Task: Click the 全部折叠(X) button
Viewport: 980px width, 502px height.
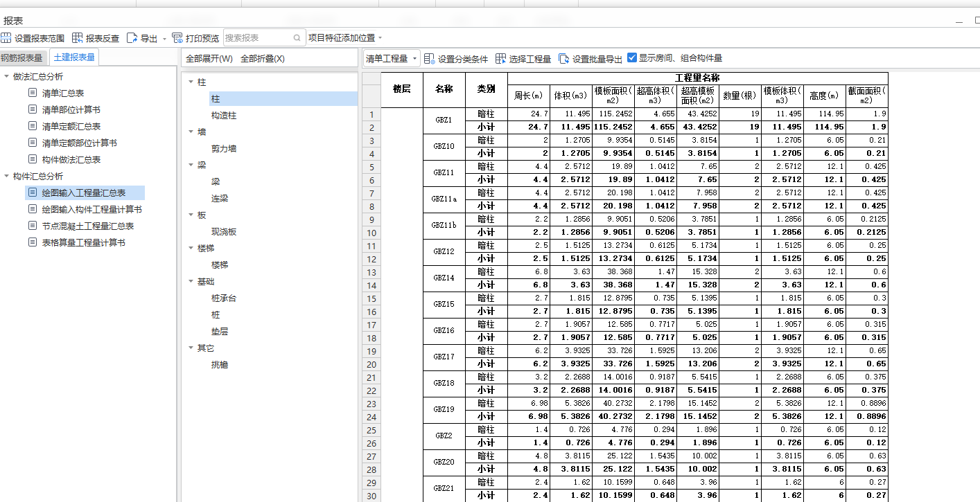Action: click(263, 58)
